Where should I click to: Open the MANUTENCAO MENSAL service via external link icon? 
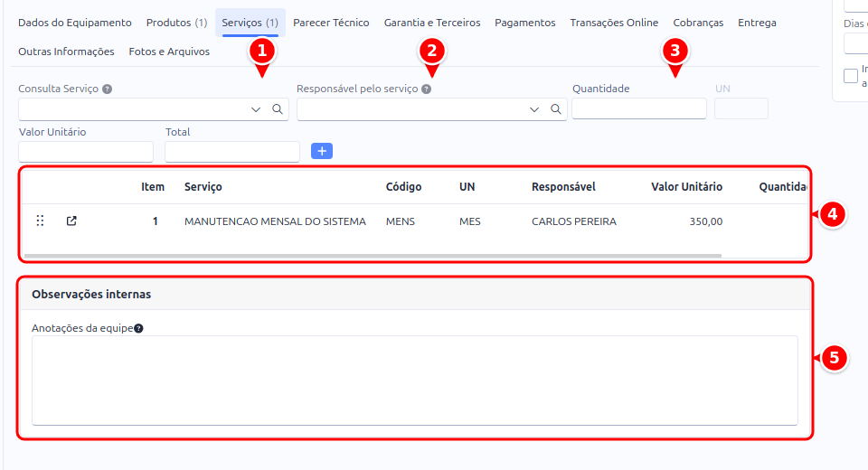pos(71,221)
